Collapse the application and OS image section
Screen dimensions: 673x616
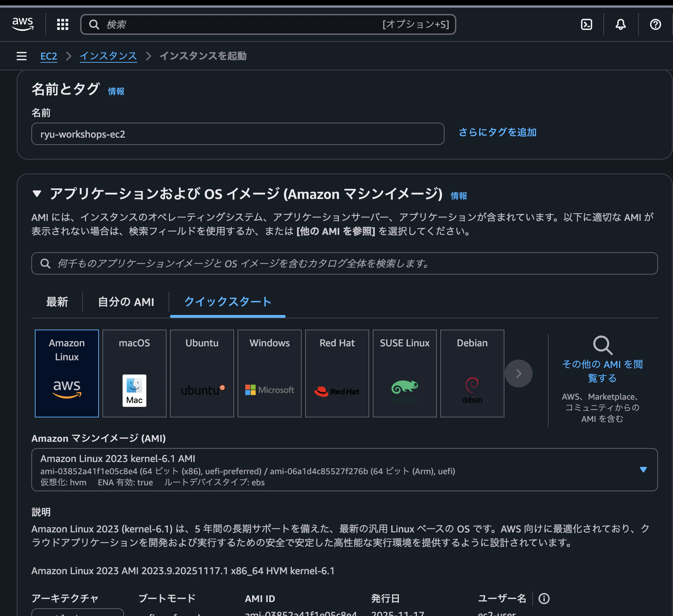point(37,194)
